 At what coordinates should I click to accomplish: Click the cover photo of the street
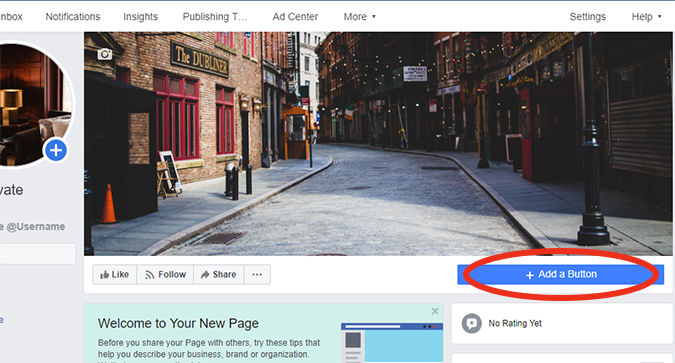378,144
